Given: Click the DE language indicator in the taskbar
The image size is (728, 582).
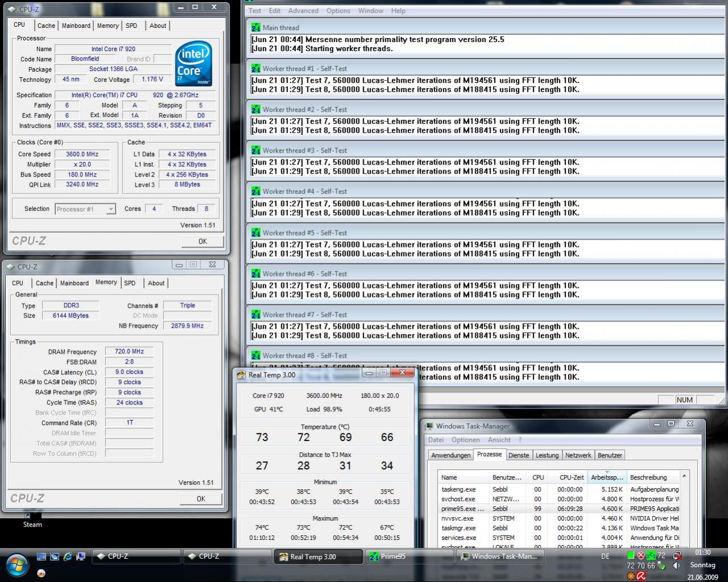Looking at the screenshot, I should [606, 556].
